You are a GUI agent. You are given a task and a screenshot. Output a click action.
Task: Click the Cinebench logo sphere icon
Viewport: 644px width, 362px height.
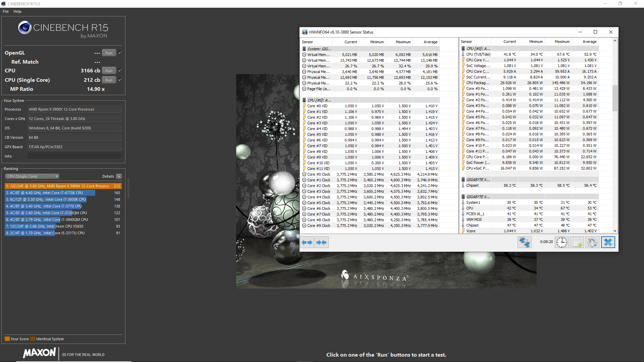click(25, 27)
